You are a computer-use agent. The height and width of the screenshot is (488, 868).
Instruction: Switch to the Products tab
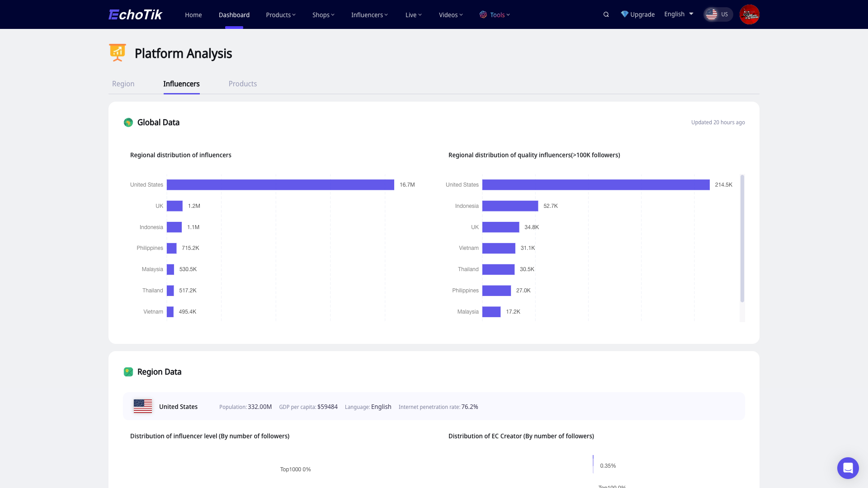coord(243,84)
